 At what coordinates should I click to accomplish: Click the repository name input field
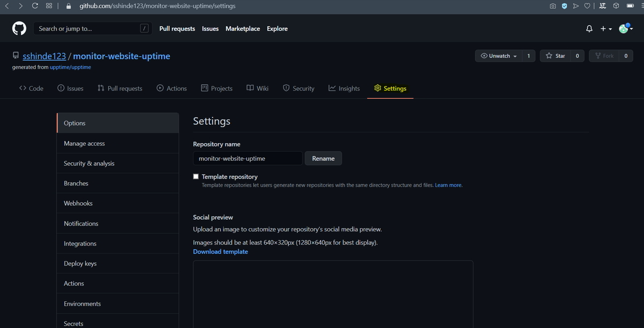[247, 158]
